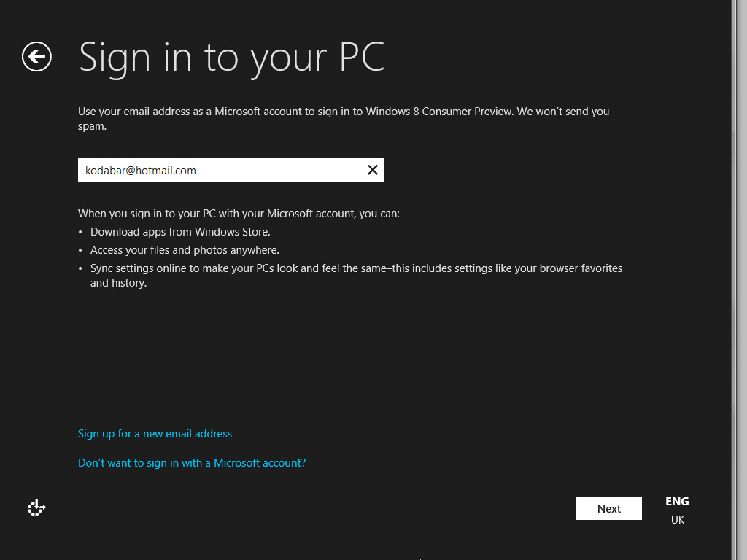
Task: Click Don't want to sign in with Microsoft account
Action: [x=191, y=462]
